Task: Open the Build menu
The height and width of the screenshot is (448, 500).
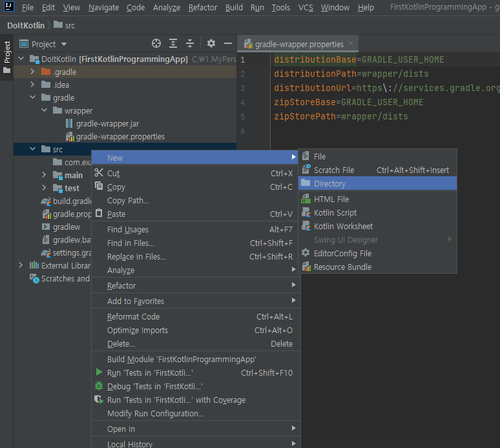Action: pyautogui.click(x=234, y=7)
